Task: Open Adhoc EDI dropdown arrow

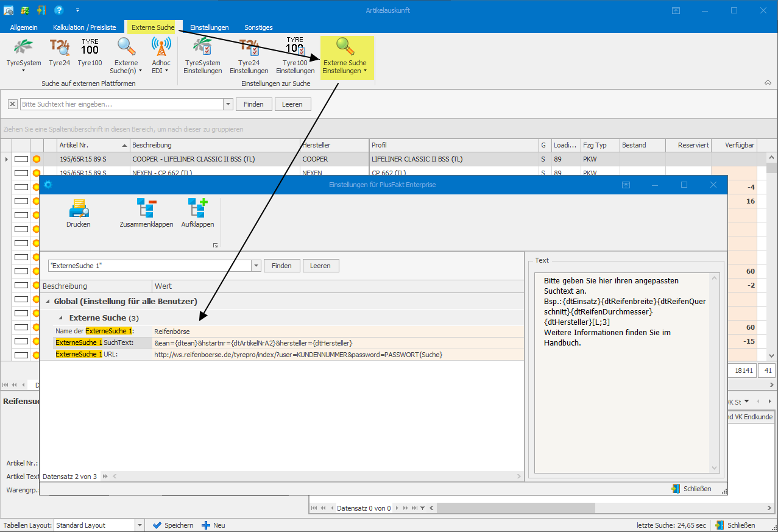Action: pos(166,71)
